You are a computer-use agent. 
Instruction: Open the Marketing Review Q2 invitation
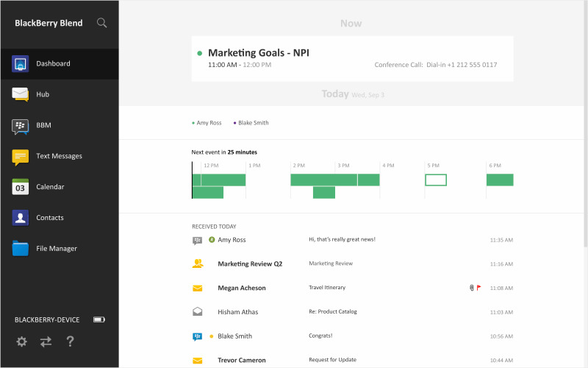click(353, 263)
